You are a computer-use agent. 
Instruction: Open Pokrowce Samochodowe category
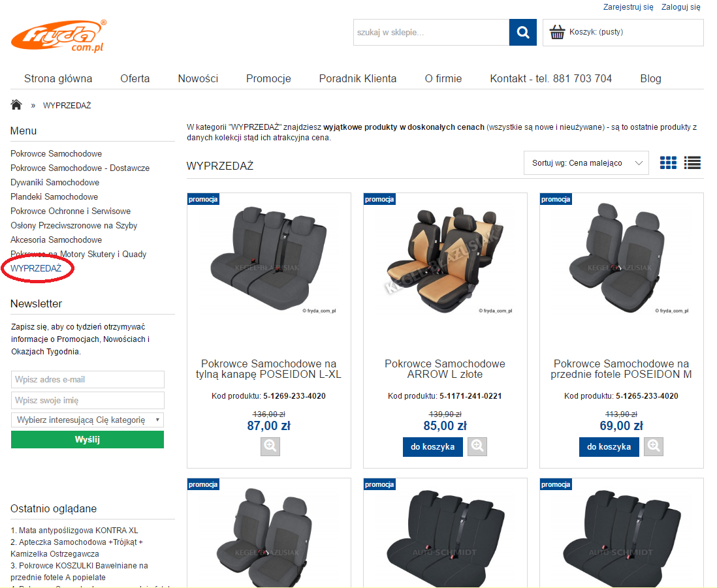(56, 153)
